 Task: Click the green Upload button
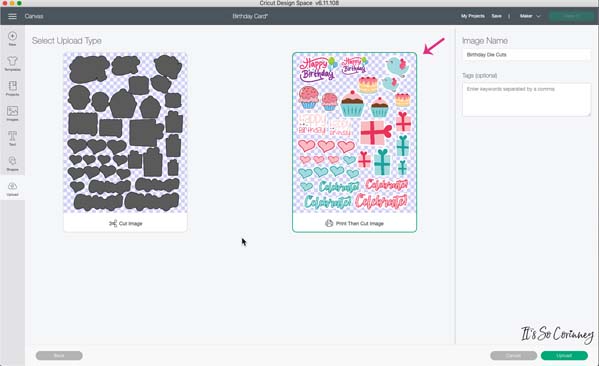click(564, 356)
